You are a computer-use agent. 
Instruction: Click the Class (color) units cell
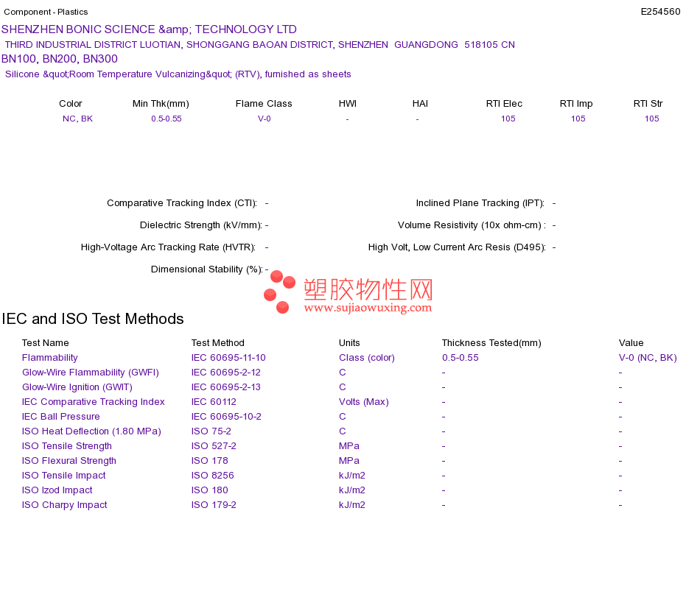pyautogui.click(x=367, y=357)
